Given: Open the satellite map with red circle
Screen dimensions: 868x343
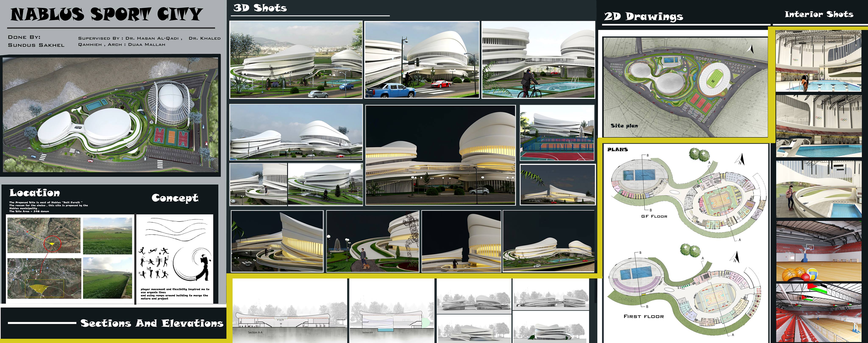Looking at the screenshot, I should point(44,235).
